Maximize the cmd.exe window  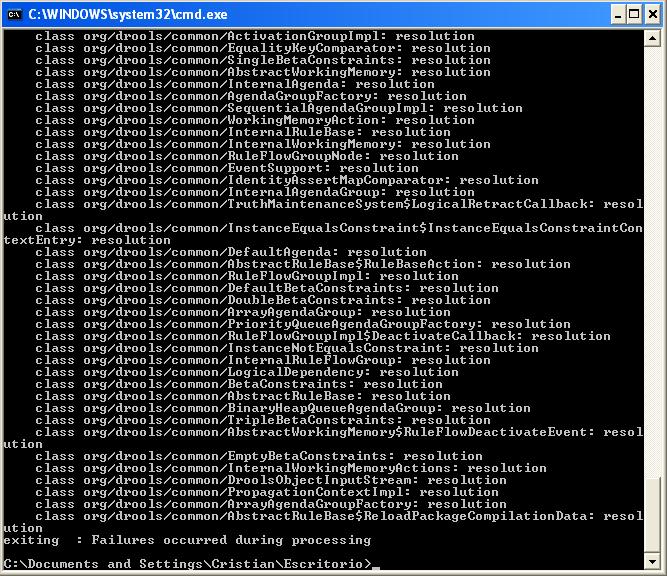tap(634, 15)
